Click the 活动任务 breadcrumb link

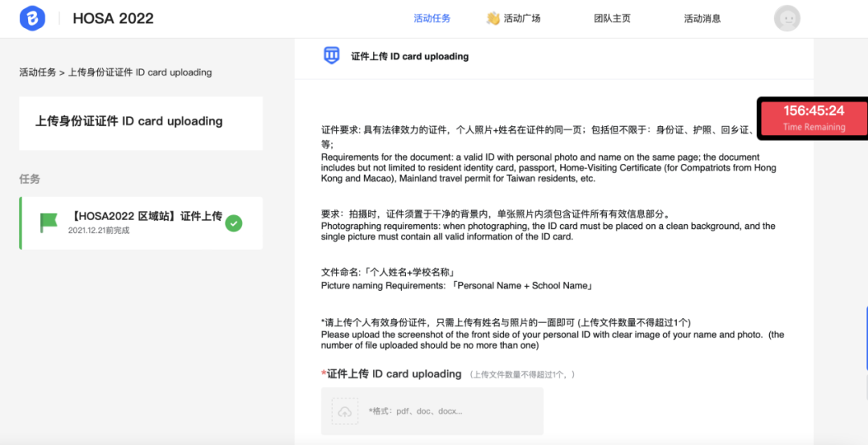(x=38, y=72)
